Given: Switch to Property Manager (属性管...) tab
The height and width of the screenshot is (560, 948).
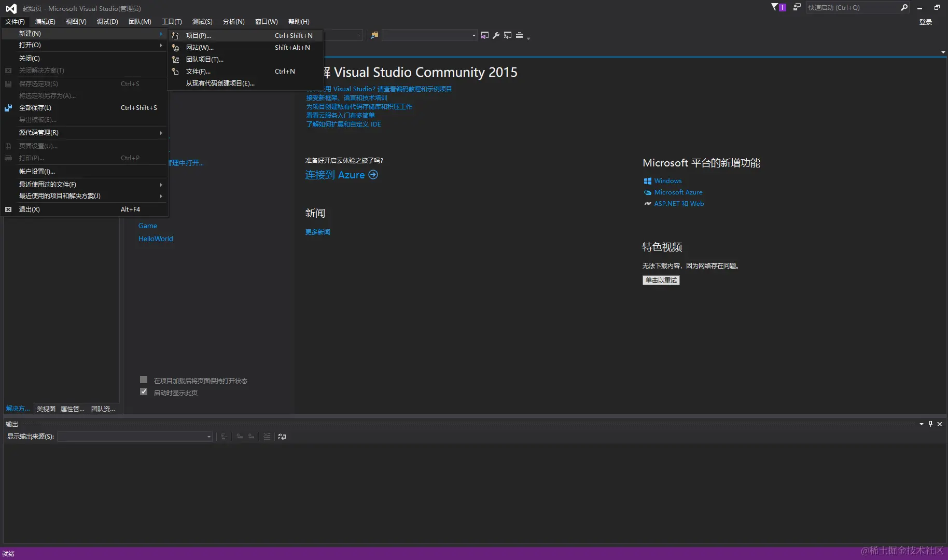Looking at the screenshot, I should (x=72, y=409).
